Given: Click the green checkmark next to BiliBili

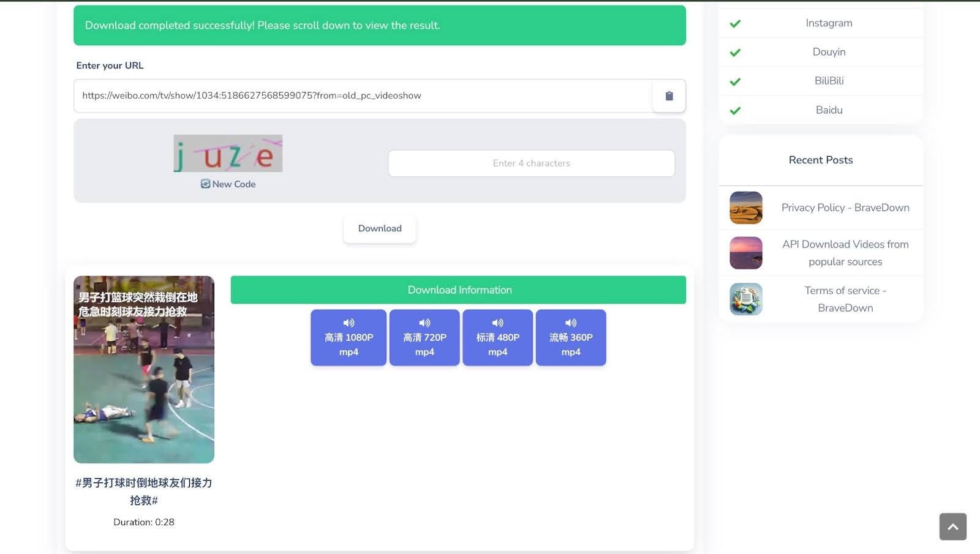Looking at the screenshot, I should 735,81.
